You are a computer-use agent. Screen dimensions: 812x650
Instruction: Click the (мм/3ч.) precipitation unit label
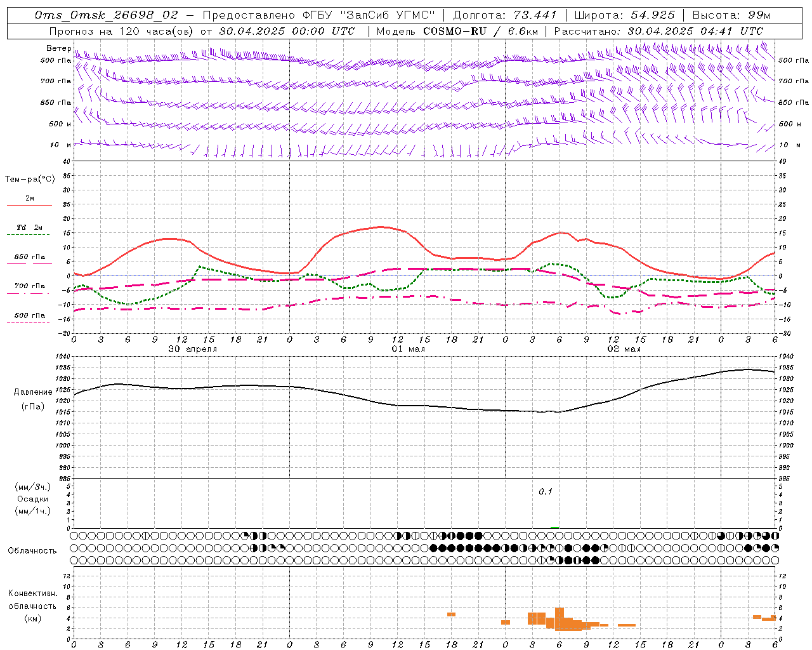33,487
